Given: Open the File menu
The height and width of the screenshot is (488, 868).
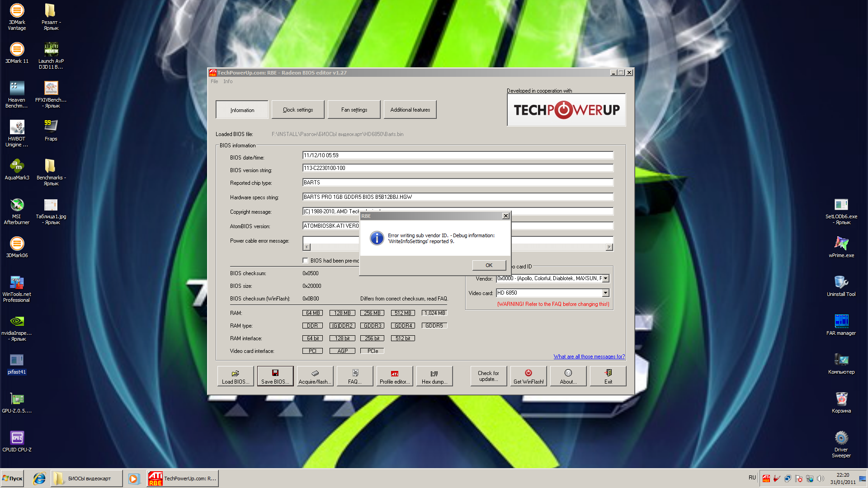Looking at the screenshot, I should click(x=214, y=82).
